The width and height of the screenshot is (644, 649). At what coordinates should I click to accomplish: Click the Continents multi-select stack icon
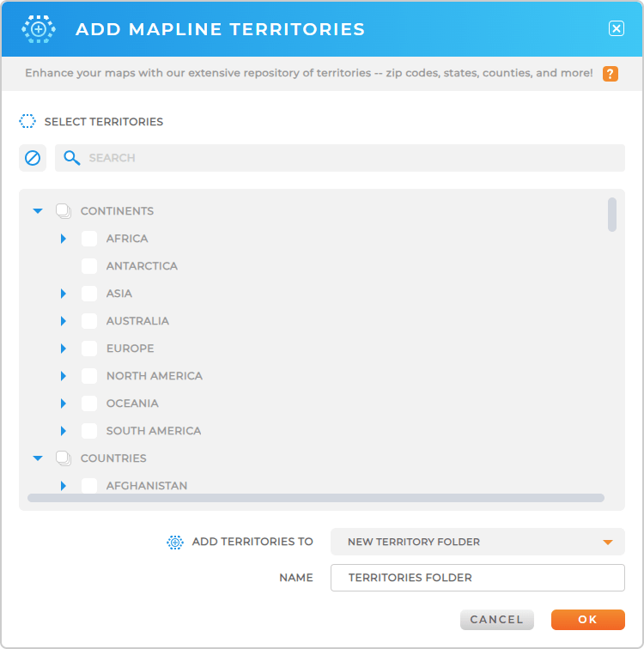[x=64, y=211]
